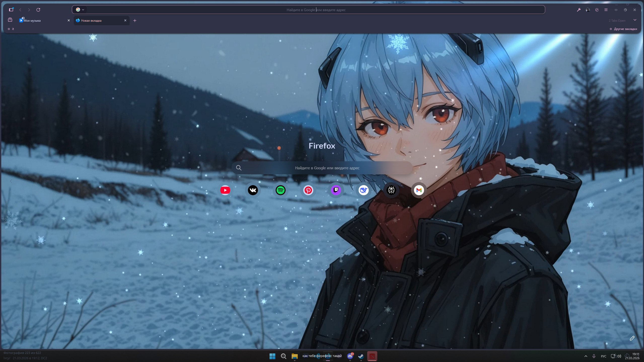The height and width of the screenshot is (362, 644).
Task: Open the Twitch shortcut tile
Action: (x=336, y=190)
